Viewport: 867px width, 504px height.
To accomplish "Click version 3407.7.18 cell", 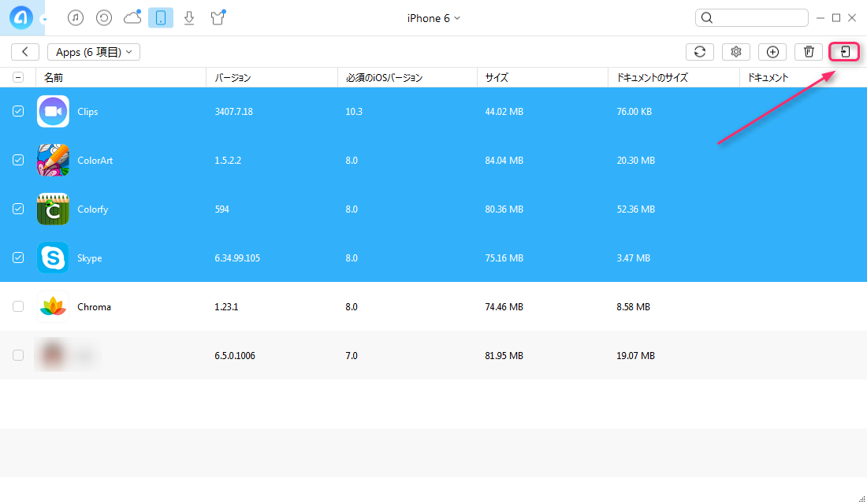I will click(234, 112).
